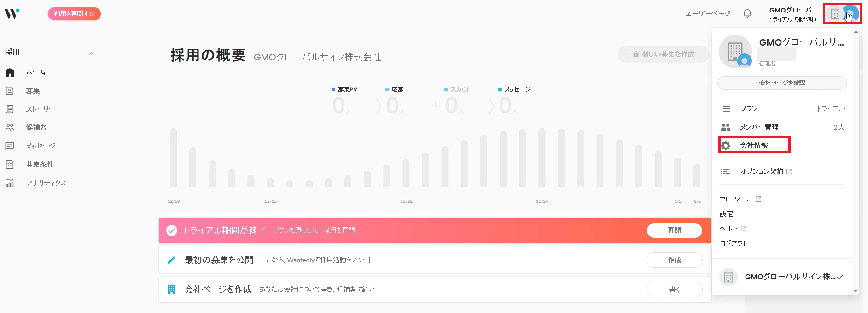Image resolution: width=868 pixels, height=313 pixels.
Task: Click the Wantedly logo icon
Action: coord(12,14)
